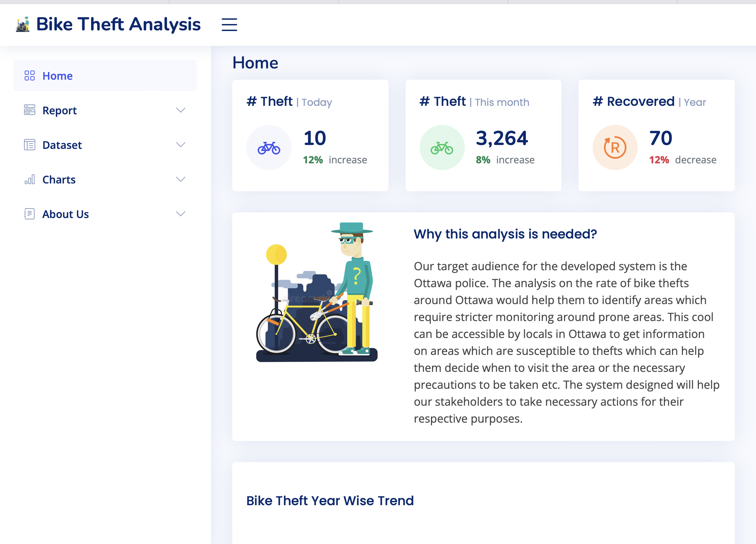Click the bike thief logo icon
Image resolution: width=756 pixels, height=544 pixels.
[x=23, y=24]
